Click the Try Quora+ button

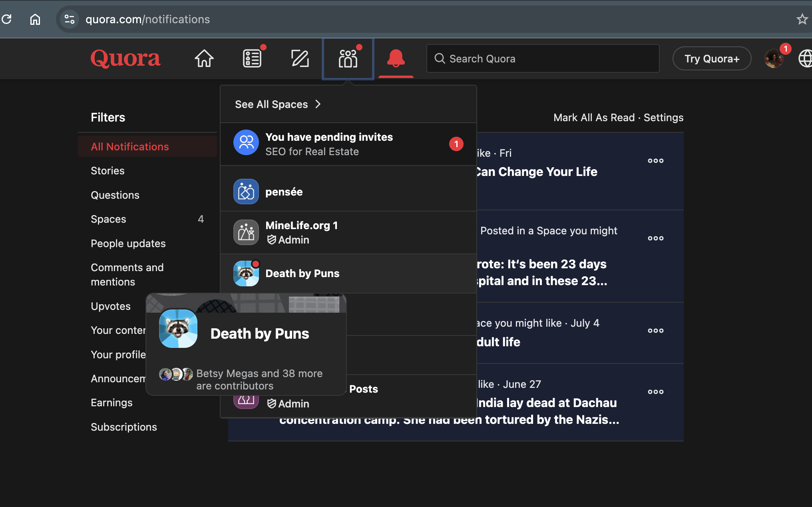click(x=712, y=58)
